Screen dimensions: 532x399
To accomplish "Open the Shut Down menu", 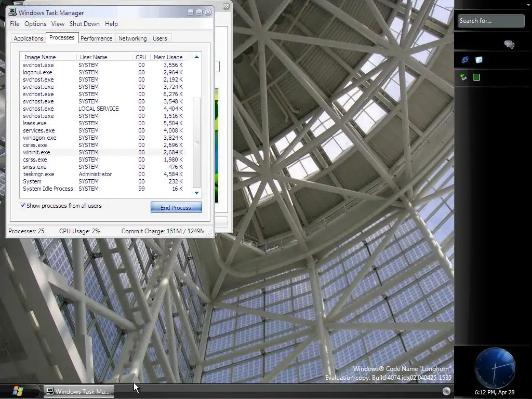I will (85, 24).
